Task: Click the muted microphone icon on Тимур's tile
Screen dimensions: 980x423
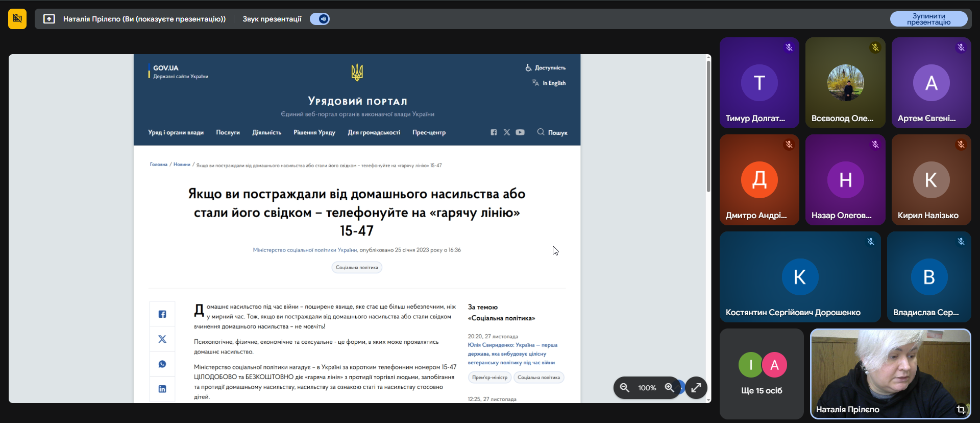Action: click(789, 48)
